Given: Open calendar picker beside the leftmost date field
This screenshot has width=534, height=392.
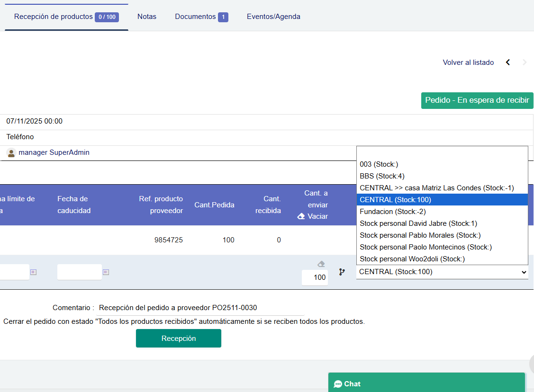Looking at the screenshot, I should click(x=33, y=272).
